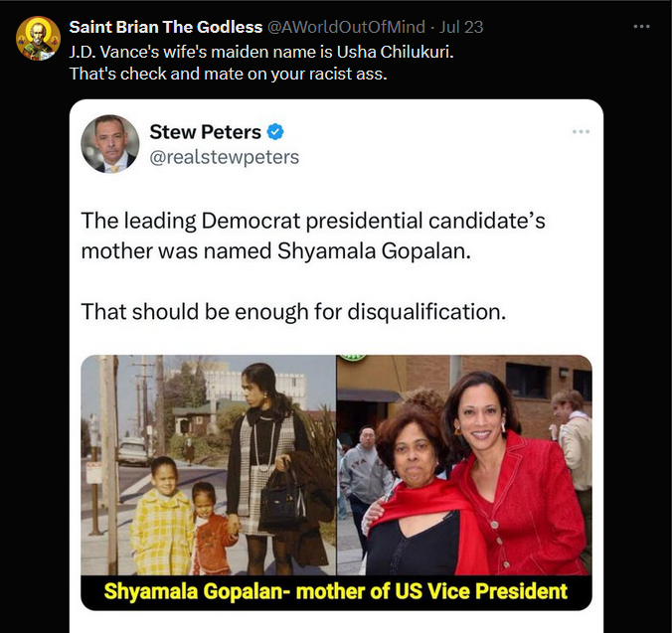This screenshot has height=633, width=672.
Task: Open the more options menu for Saint Brian's tweet
Action: (x=642, y=27)
